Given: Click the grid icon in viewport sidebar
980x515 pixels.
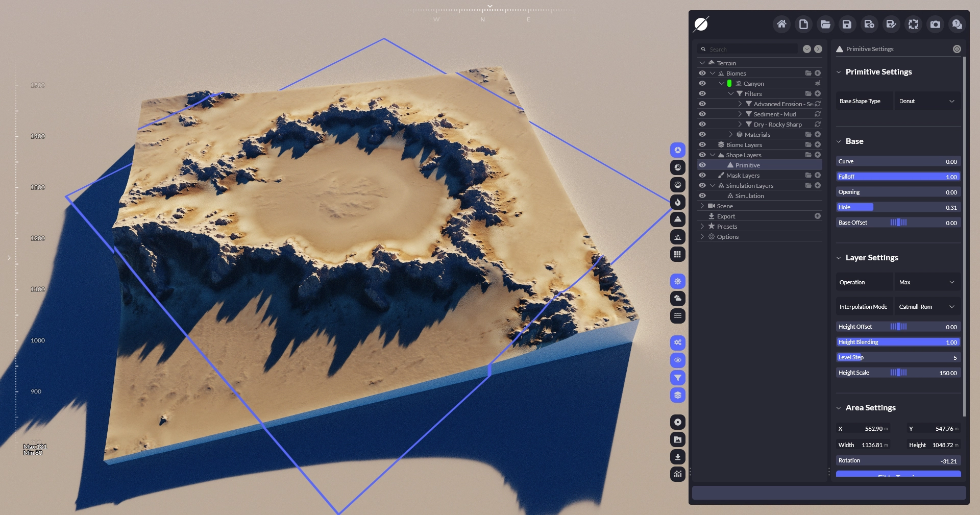Looking at the screenshot, I should pos(677,254).
